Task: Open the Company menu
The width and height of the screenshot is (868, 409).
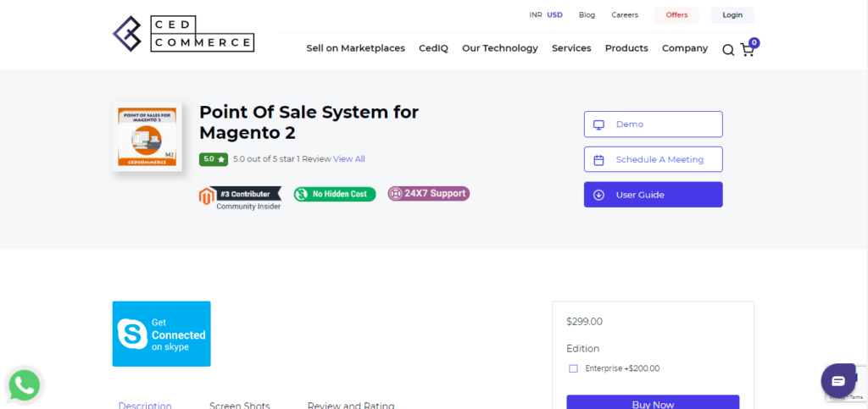Action: pyautogui.click(x=685, y=48)
